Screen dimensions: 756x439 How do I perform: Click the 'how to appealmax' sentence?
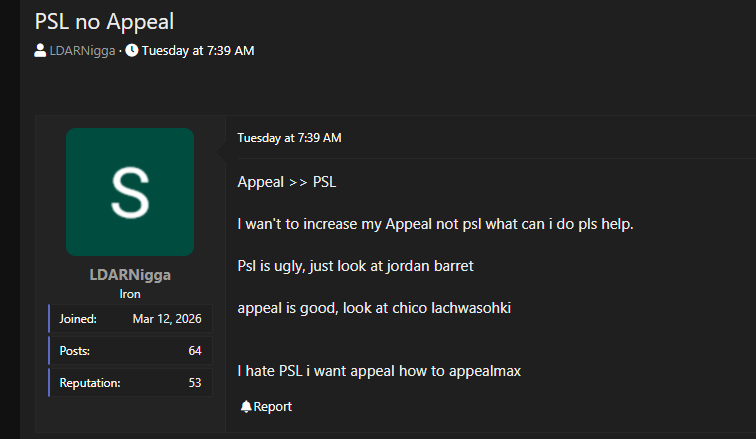click(379, 371)
